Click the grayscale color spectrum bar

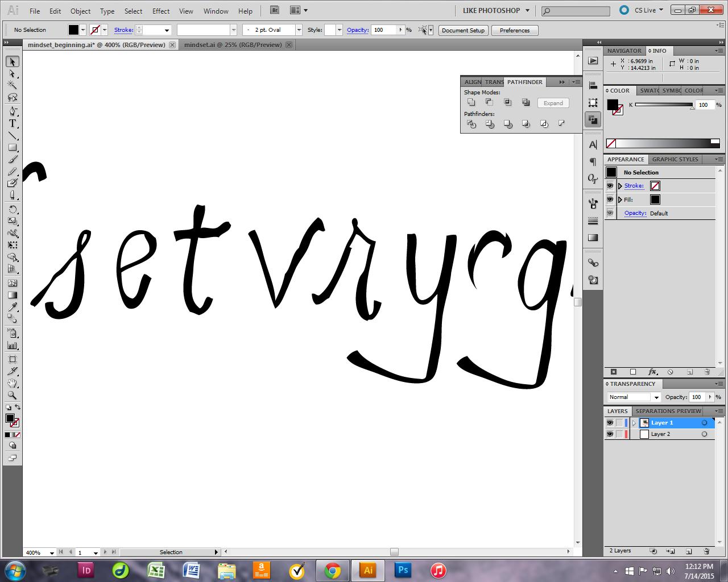(663, 143)
